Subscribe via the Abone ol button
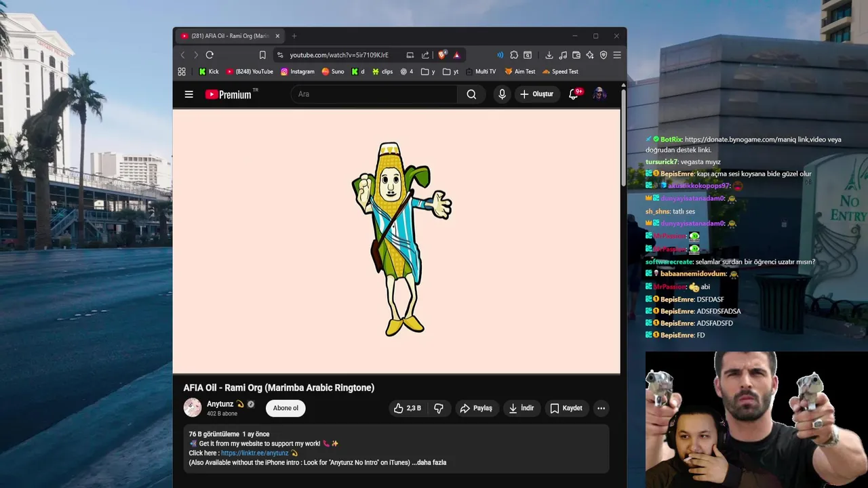 click(285, 408)
